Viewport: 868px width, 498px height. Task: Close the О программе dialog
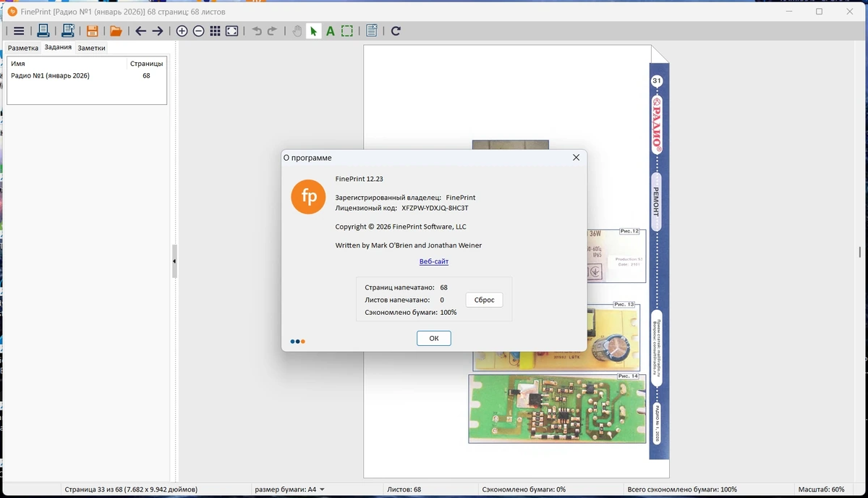[576, 157]
